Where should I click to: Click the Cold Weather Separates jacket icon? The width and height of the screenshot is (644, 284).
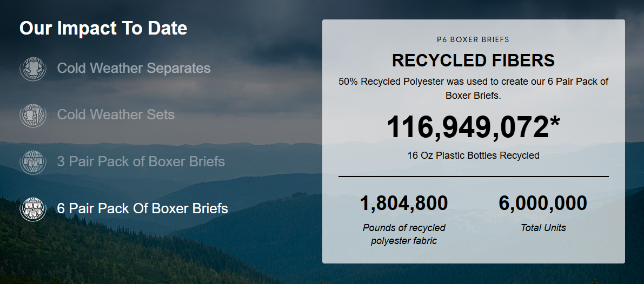pyautogui.click(x=33, y=68)
